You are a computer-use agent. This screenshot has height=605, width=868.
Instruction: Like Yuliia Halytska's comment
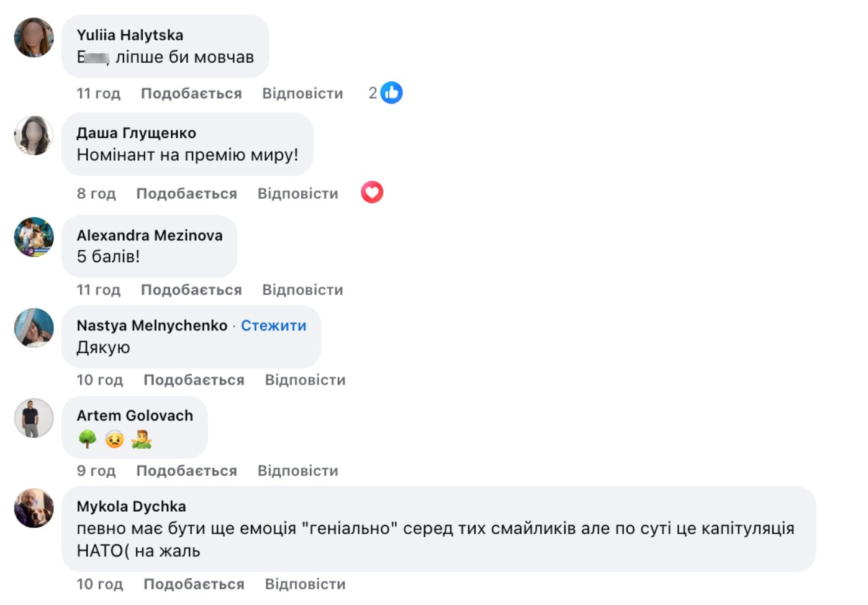pyautogui.click(x=191, y=93)
